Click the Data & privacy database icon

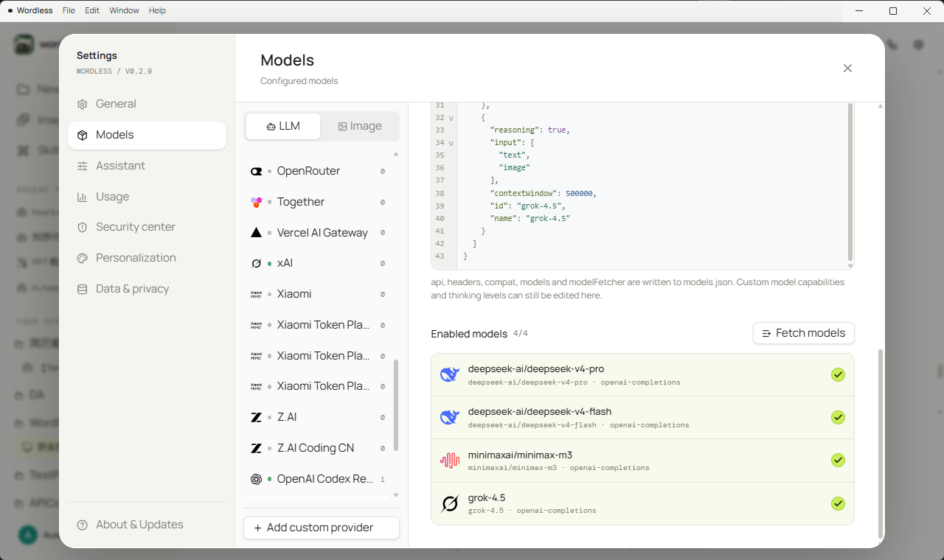click(83, 290)
